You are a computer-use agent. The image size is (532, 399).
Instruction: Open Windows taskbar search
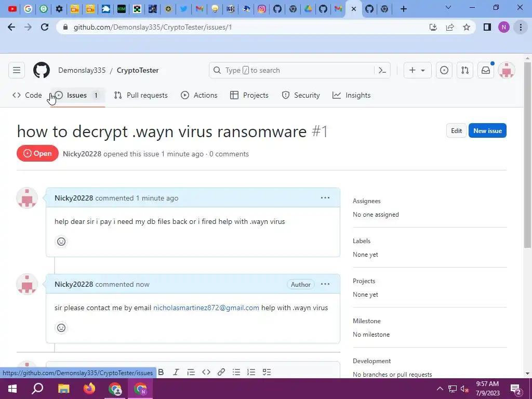point(37,389)
